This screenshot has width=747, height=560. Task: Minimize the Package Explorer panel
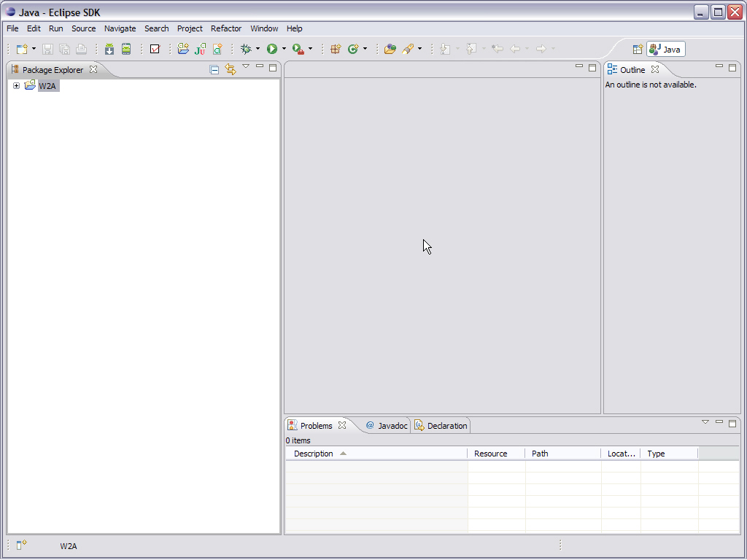point(260,66)
